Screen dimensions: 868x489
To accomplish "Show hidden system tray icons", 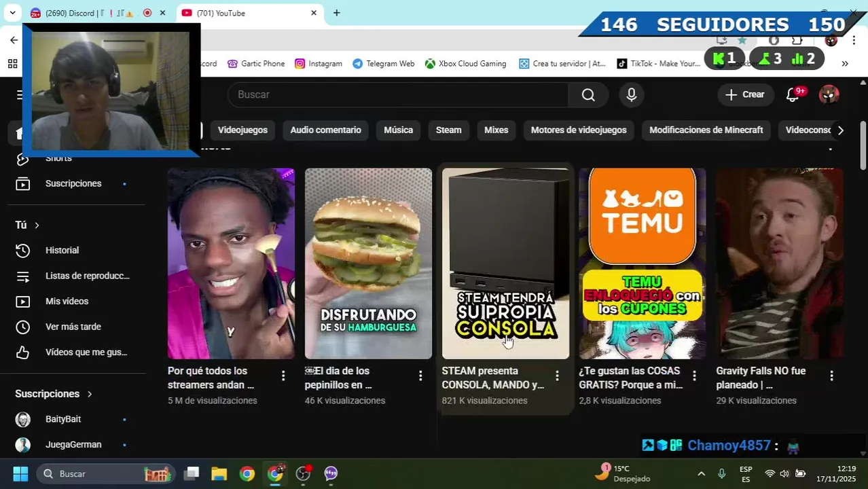I will tap(702, 474).
